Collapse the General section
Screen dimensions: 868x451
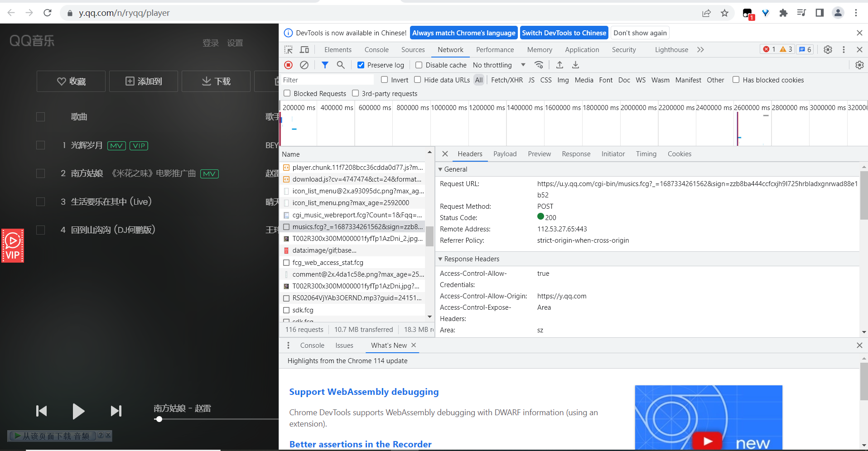(440, 169)
